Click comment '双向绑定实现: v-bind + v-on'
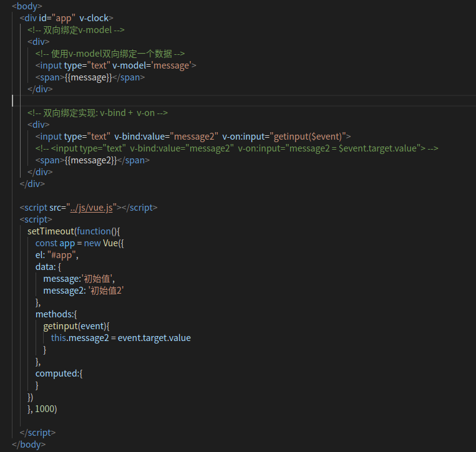 pyautogui.click(x=98, y=113)
